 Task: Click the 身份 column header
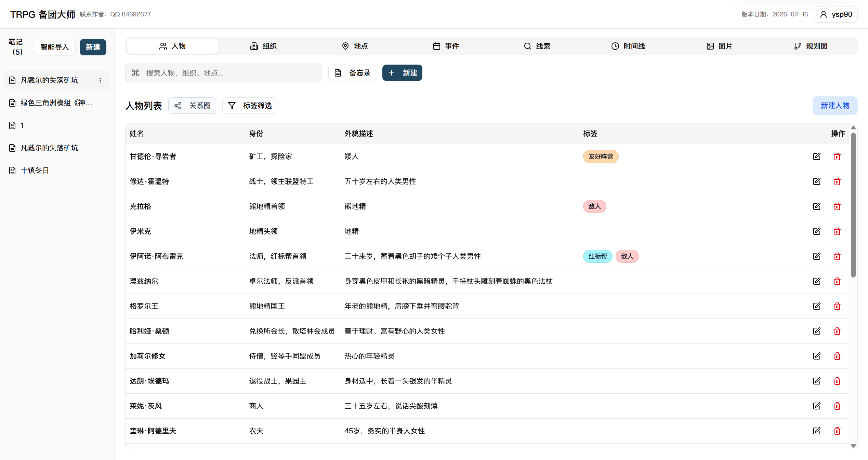click(x=256, y=134)
